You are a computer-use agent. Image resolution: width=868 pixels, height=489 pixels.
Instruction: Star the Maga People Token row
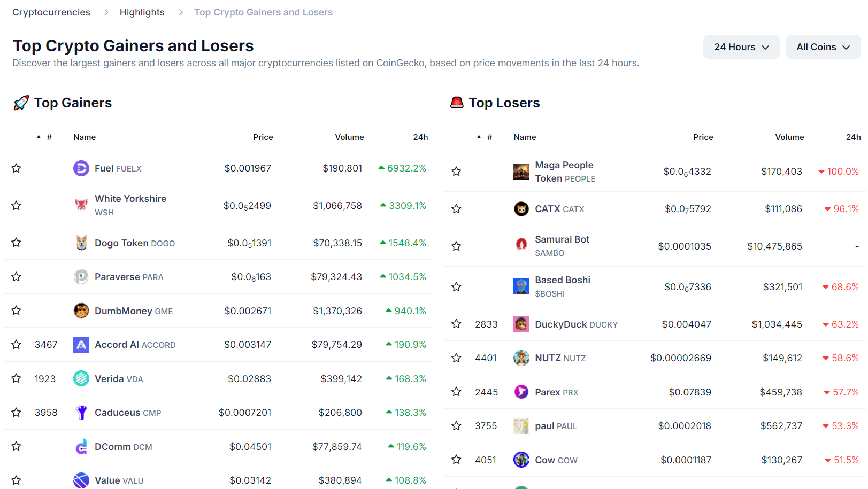point(456,172)
